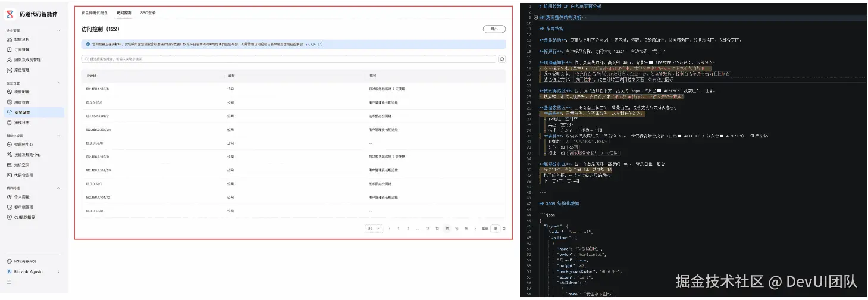Screen dimensions: 868x300
Task: Open 数据分析 via its sidebar icon
Action: (x=9, y=39)
